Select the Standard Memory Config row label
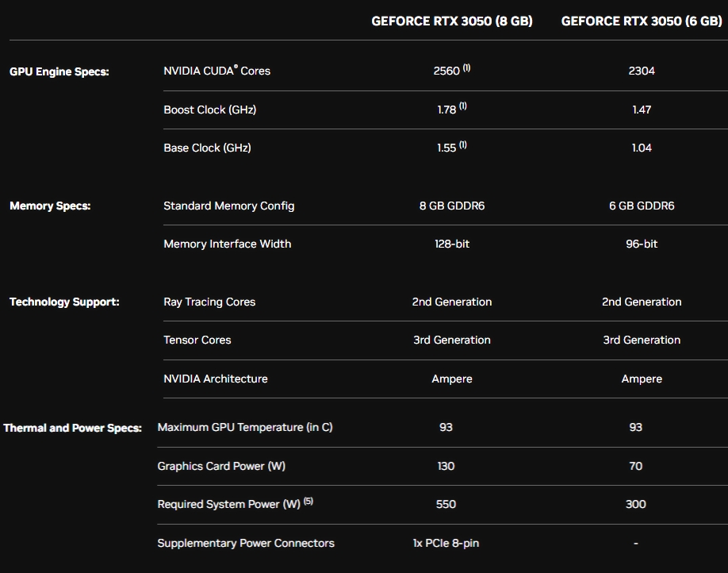 click(x=228, y=206)
